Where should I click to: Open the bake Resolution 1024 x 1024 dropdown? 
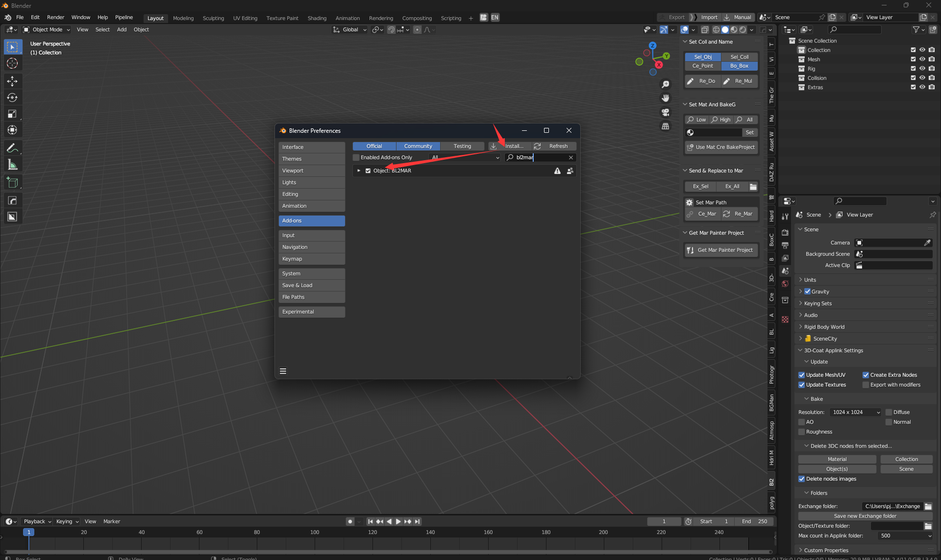[856, 412]
